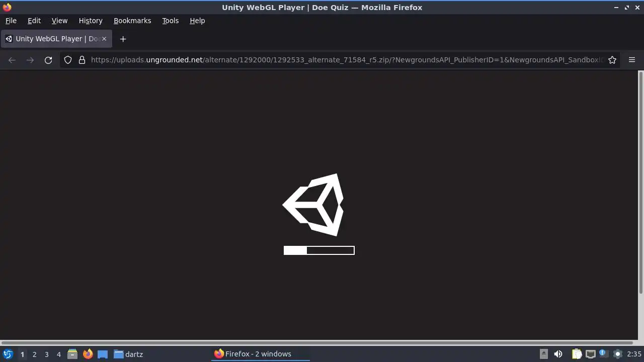Open the File menu
Viewport: 644px width, 362px height.
click(11, 21)
